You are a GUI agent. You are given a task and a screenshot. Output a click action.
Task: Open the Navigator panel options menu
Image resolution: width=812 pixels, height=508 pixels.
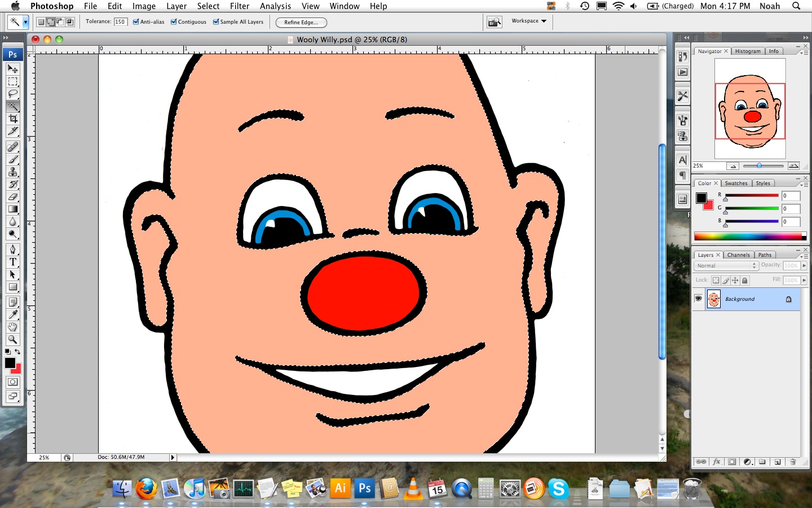pos(804,52)
